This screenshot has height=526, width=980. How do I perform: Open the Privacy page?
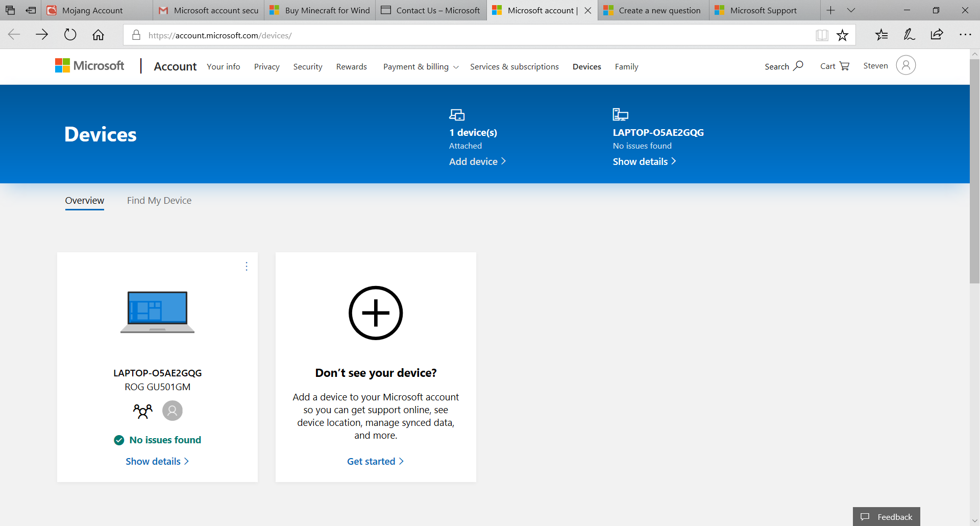click(267, 66)
